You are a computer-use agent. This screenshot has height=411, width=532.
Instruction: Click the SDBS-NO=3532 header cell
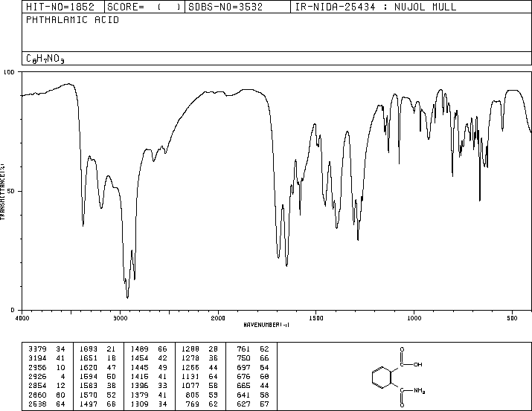tap(225, 7)
